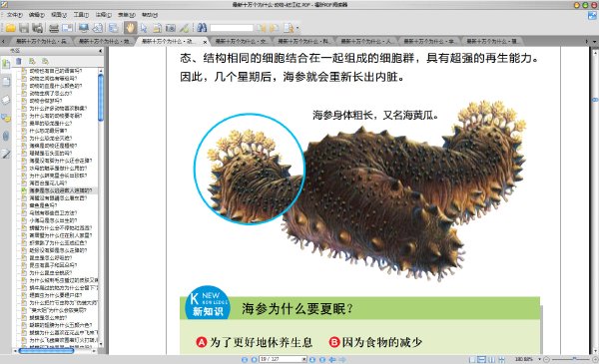Show the Comments side panel
This screenshot has height=364, width=599.
pos(6,118)
